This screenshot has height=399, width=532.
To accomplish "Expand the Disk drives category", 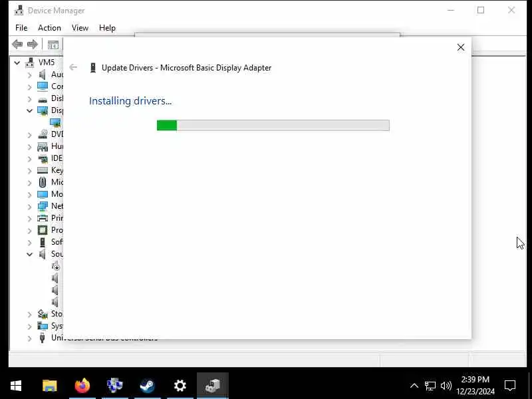I will [x=29, y=98].
